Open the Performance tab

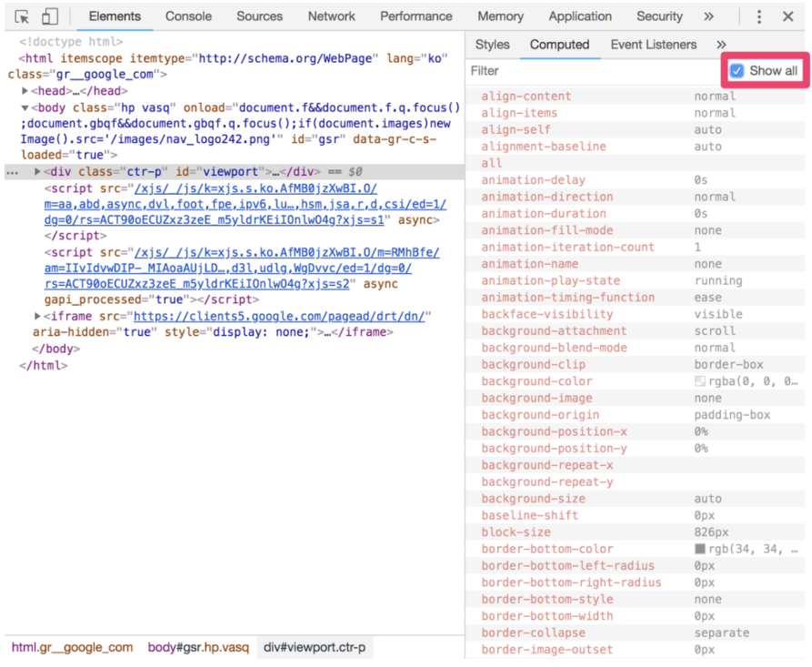coord(416,16)
